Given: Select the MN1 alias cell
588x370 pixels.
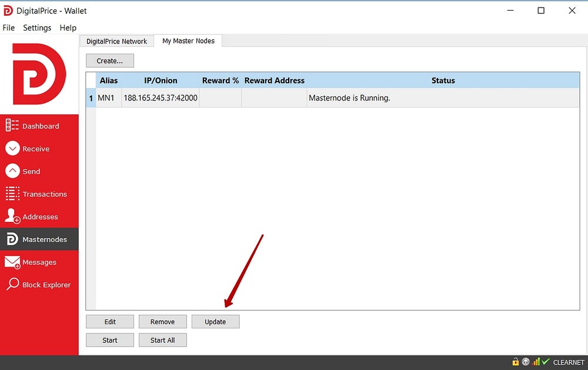Looking at the screenshot, I should coord(109,98).
